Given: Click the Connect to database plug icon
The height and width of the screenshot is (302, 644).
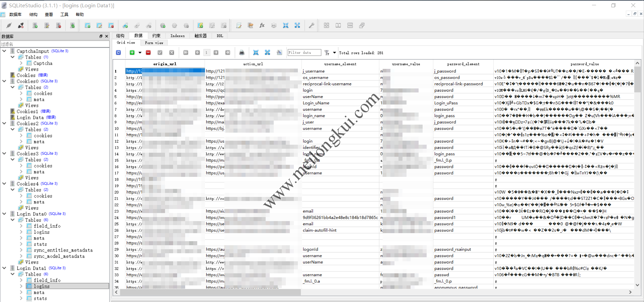Looking at the screenshot, I should [9, 25].
